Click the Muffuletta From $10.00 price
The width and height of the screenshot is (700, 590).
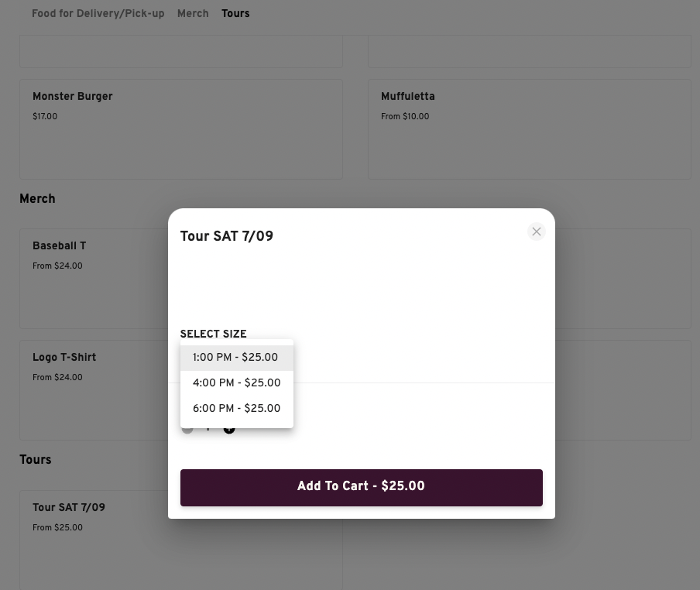[x=405, y=116]
